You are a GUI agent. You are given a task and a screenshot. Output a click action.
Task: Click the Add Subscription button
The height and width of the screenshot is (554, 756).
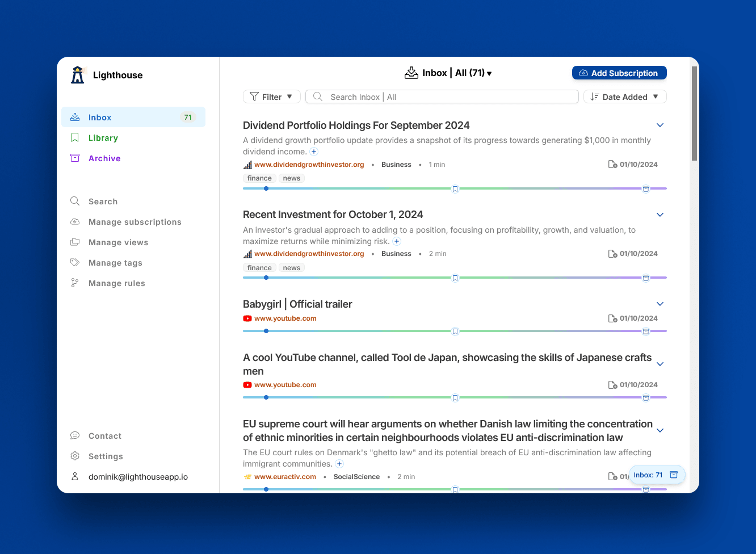[619, 73]
